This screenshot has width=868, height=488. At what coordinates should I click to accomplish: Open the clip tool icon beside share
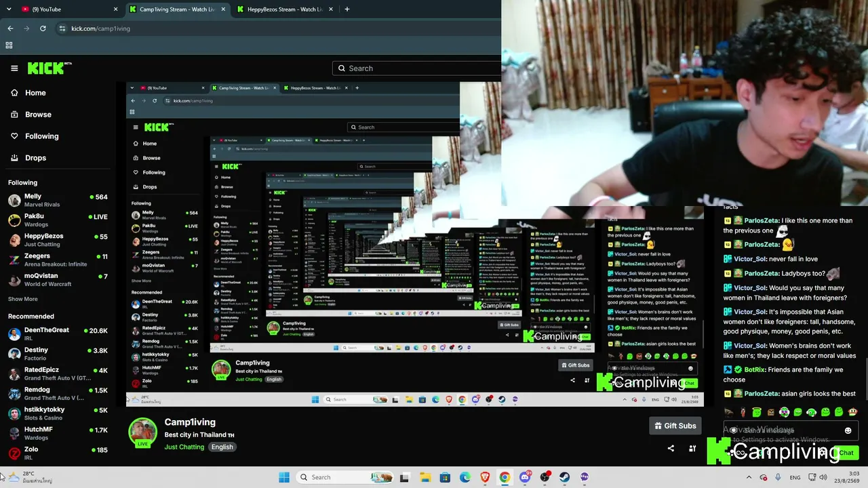tap(692, 448)
